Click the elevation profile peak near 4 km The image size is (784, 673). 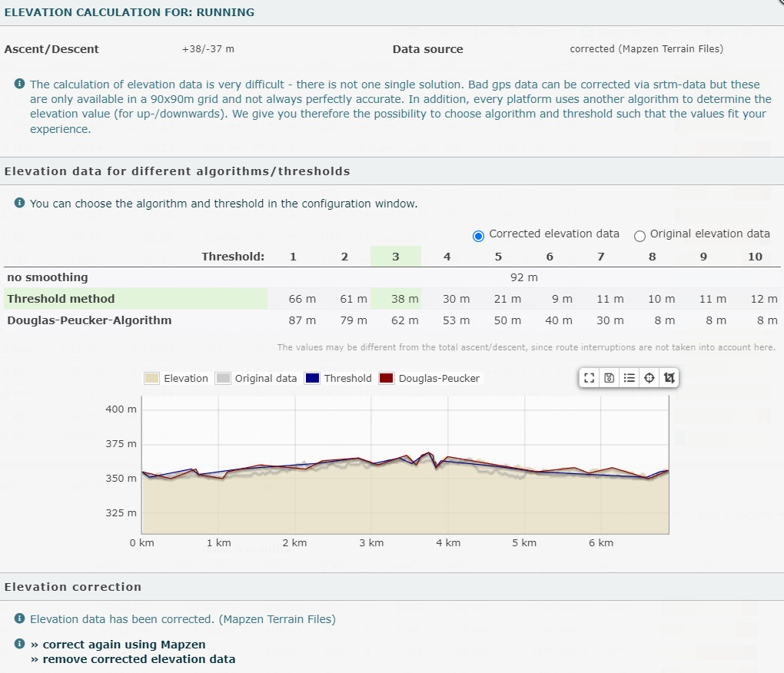pyautogui.click(x=428, y=454)
